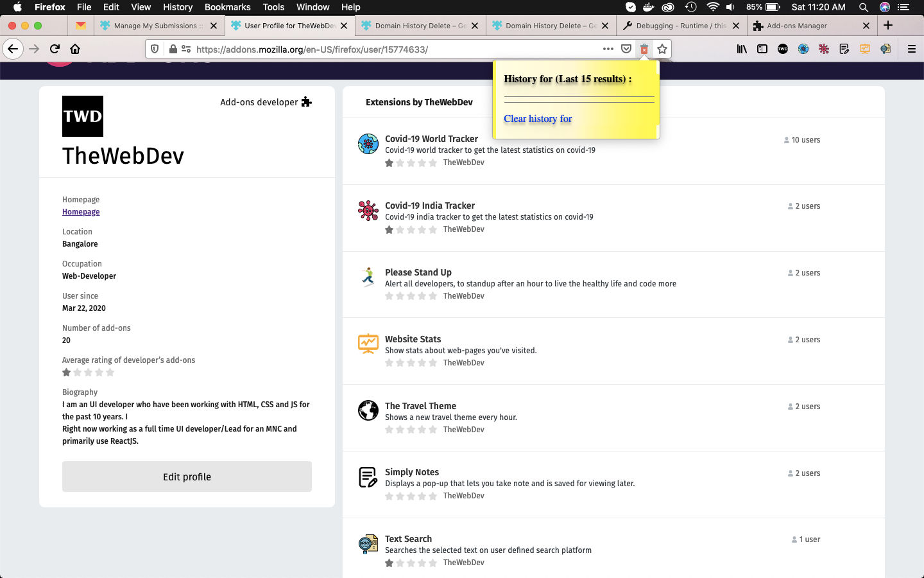Click the TWD profile avatar image

click(x=83, y=116)
